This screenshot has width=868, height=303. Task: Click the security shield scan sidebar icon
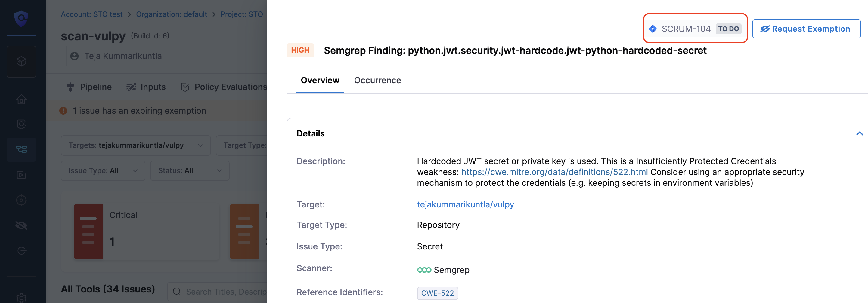[x=21, y=124]
